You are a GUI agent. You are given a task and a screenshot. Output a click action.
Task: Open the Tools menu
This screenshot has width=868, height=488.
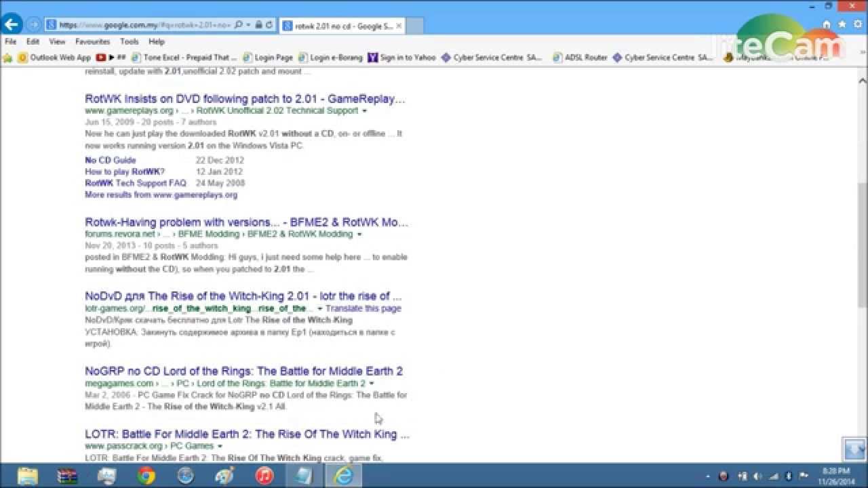[x=129, y=41]
